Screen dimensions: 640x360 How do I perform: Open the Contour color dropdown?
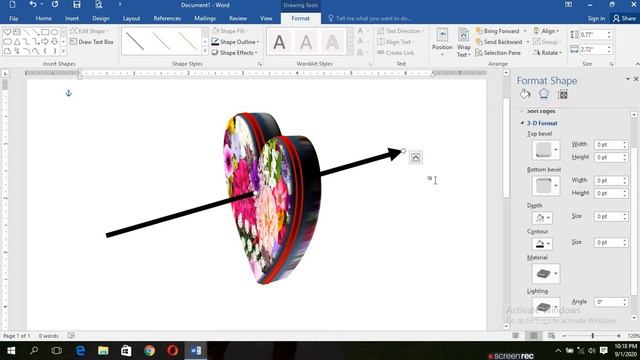coord(542,244)
